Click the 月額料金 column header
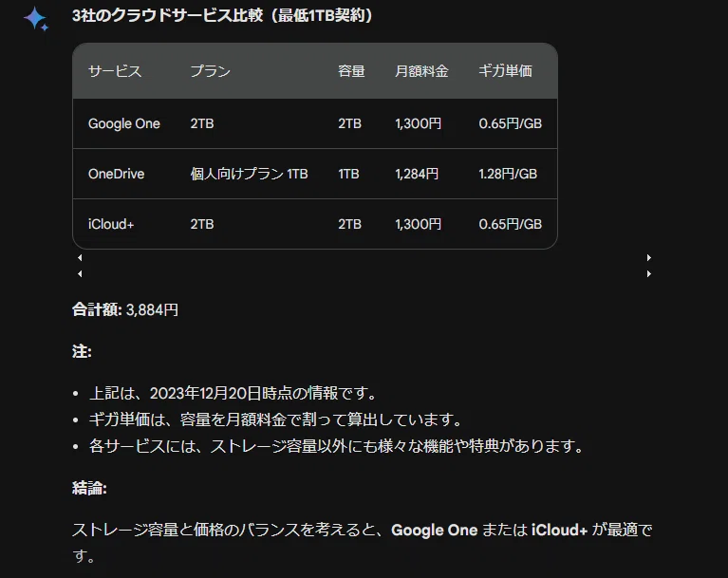This screenshot has height=578, width=728. click(421, 71)
